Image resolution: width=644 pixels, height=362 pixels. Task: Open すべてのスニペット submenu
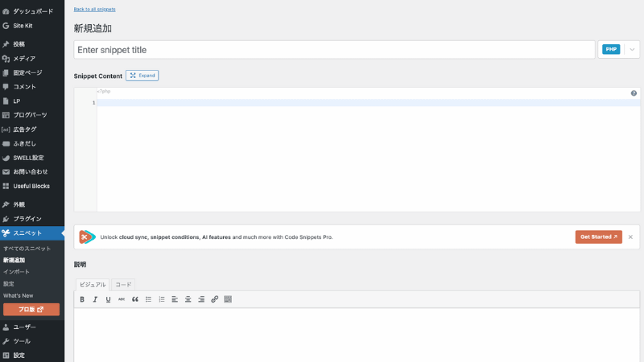click(27, 249)
